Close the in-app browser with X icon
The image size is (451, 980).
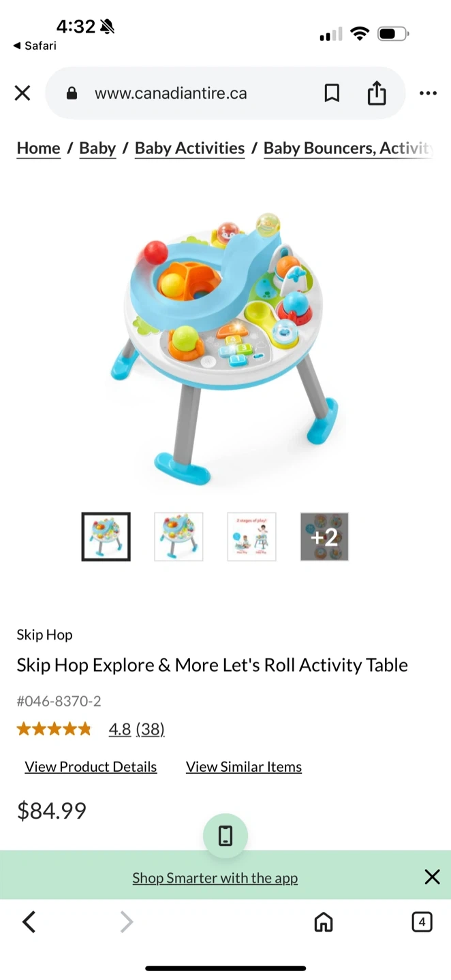[x=22, y=93]
